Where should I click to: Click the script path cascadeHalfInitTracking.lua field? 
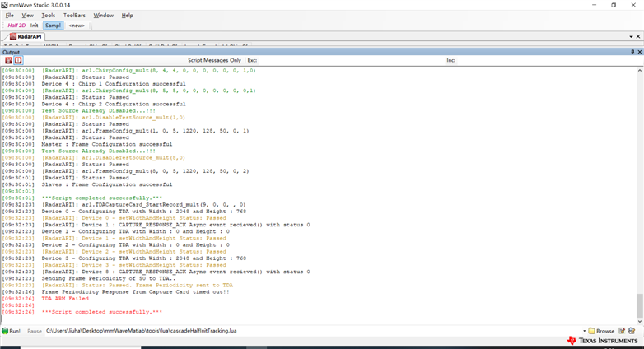tap(313, 331)
